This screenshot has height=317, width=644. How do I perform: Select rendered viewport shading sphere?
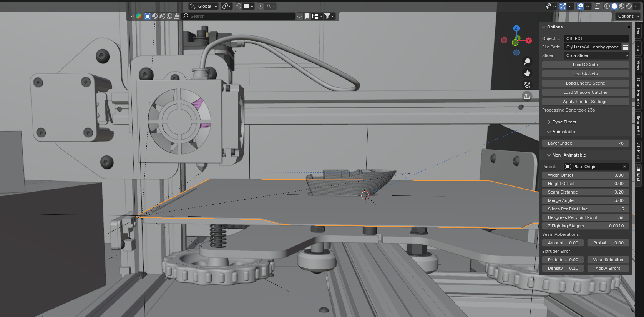[629, 6]
